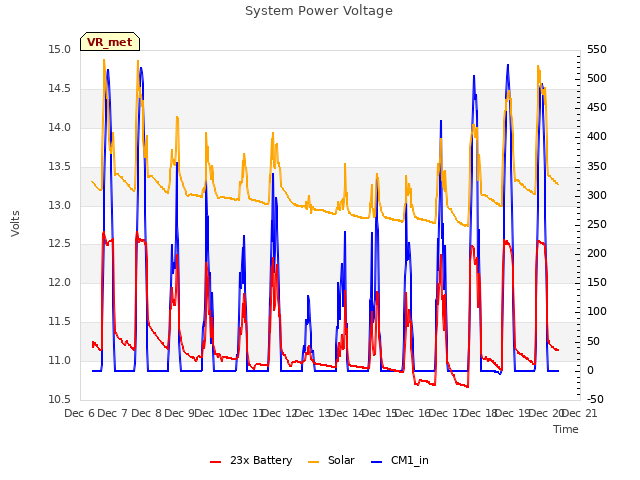Click the 15.0 left axis tick label
Image resolution: width=640 pixels, height=480 pixels.
pos(60,50)
